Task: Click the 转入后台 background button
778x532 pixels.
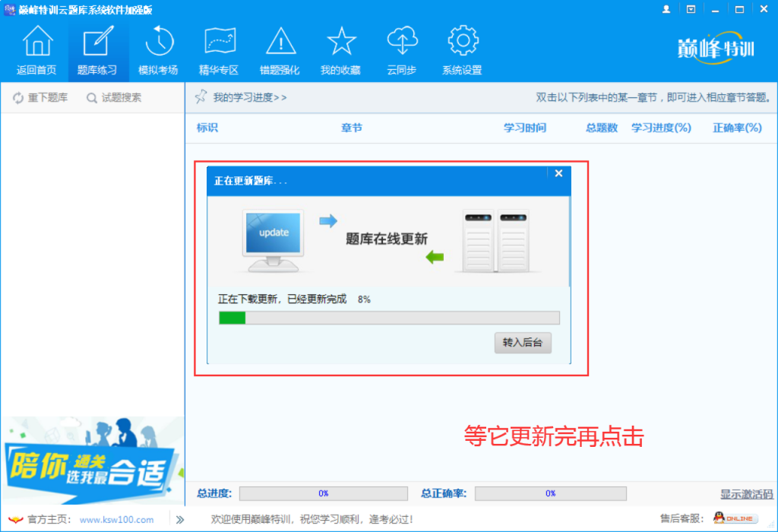Action: click(x=523, y=343)
